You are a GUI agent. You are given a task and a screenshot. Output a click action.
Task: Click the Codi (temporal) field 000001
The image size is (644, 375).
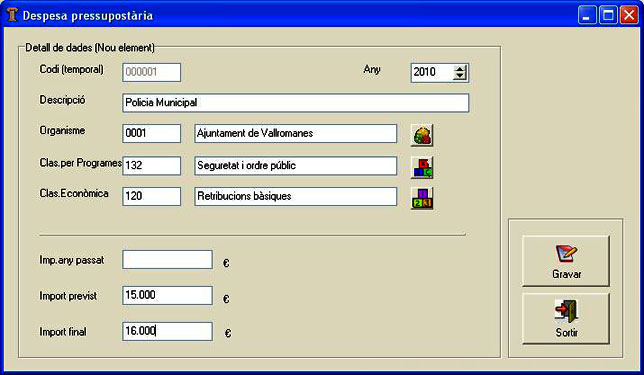(x=152, y=72)
